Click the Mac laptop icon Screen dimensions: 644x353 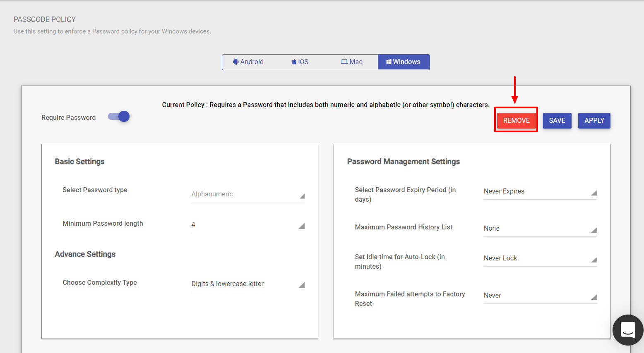(x=344, y=62)
